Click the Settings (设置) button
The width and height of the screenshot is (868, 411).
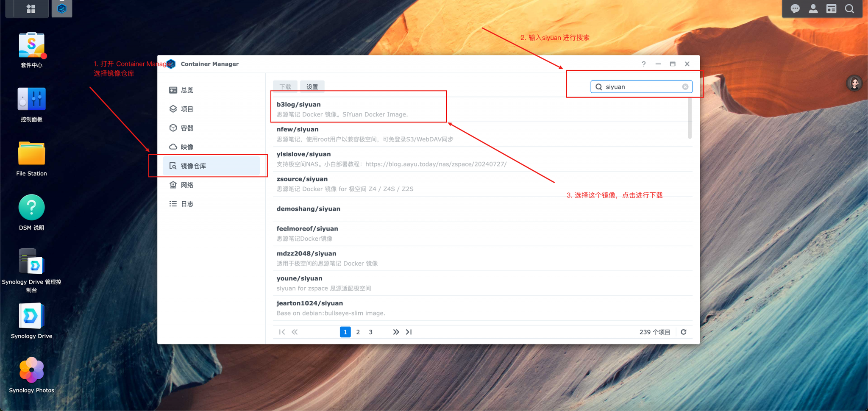point(312,87)
